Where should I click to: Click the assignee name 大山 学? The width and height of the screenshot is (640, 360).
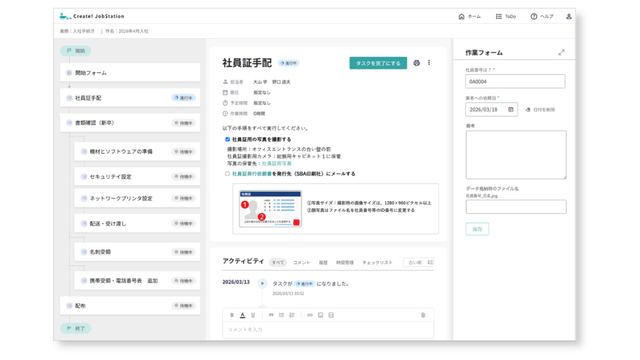260,82
